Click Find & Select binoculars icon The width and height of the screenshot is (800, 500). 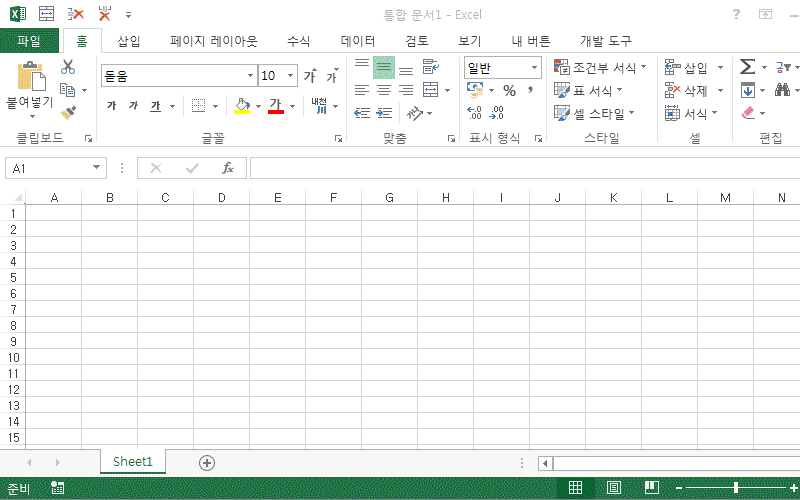click(782, 90)
